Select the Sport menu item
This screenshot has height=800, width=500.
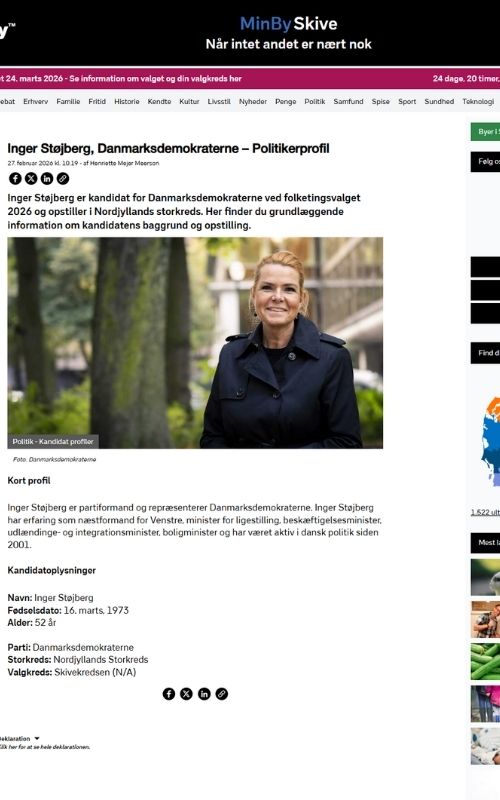[x=407, y=102]
